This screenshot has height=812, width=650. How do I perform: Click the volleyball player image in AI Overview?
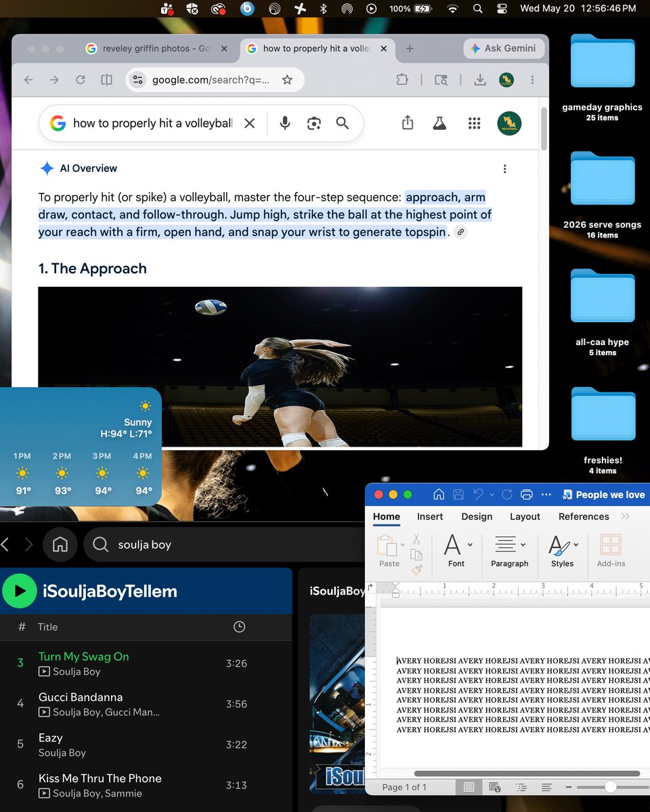pos(280,366)
